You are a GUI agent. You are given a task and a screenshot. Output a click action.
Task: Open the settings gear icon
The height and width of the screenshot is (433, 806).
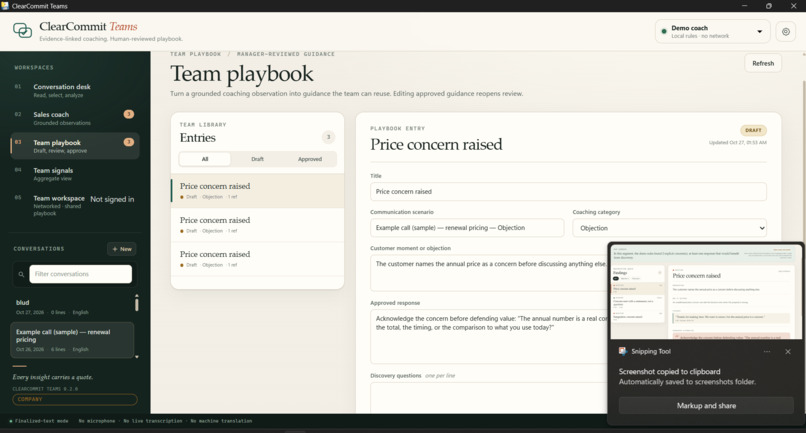(785, 32)
